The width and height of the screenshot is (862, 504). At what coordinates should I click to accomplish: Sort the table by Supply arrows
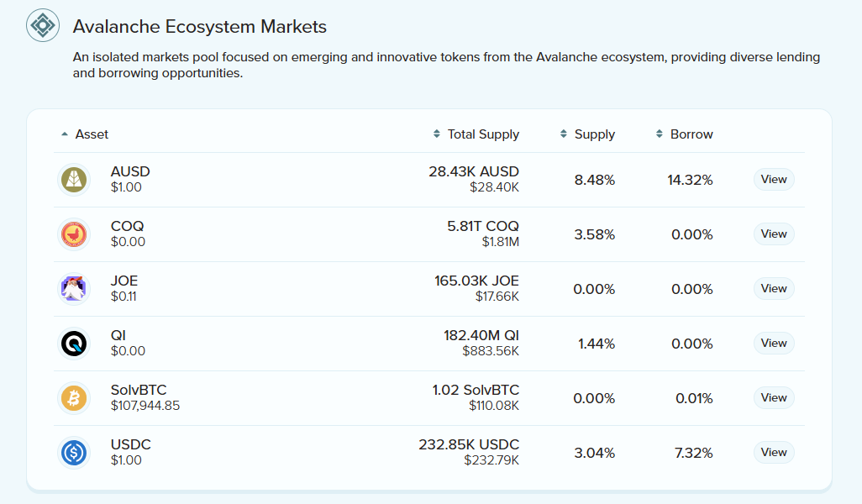tap(564, 134)
